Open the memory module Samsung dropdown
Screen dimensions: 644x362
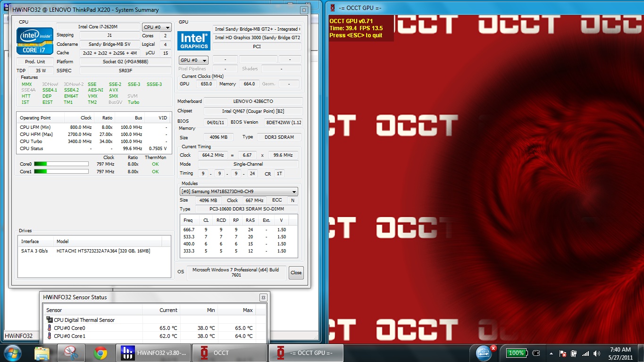click(x=239, y=192)
